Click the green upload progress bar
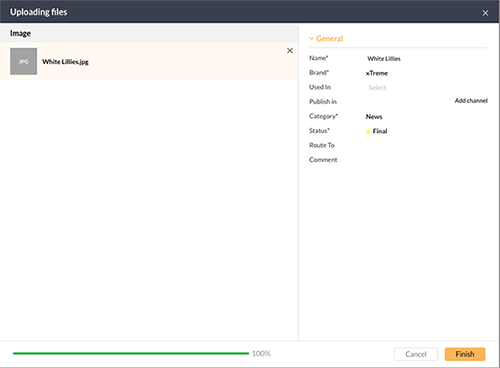This screenshot has width=500, height=368. (131, 353)
